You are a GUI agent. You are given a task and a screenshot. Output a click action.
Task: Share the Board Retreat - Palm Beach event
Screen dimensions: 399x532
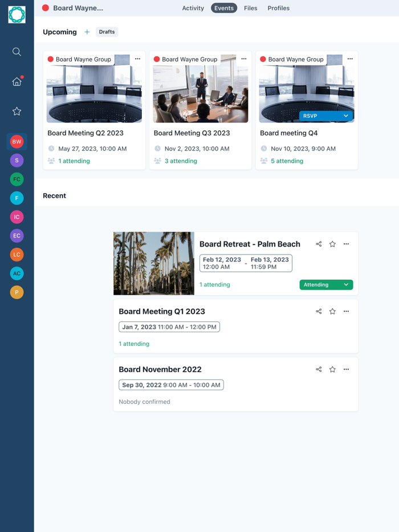[x=319, y=244]
